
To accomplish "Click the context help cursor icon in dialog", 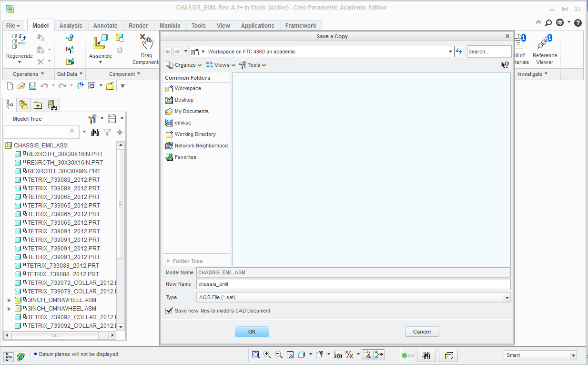I will [x=505, y=65].
